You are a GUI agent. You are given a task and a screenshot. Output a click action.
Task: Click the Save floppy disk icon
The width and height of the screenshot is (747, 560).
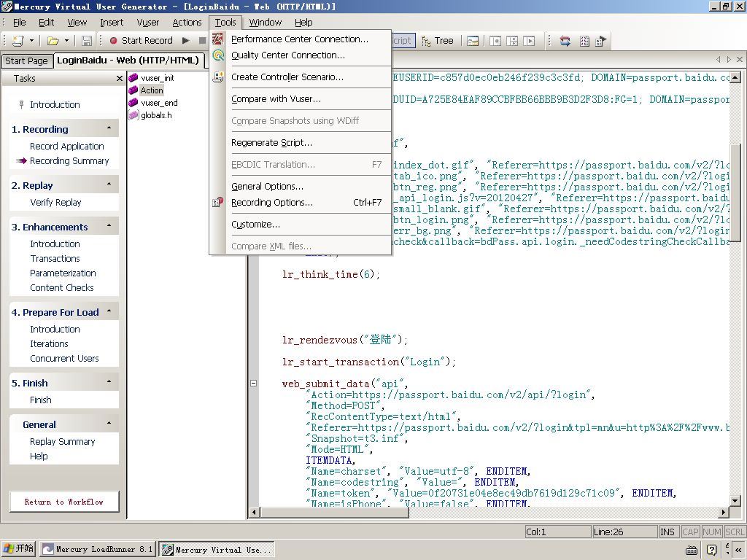click(87, 41)
